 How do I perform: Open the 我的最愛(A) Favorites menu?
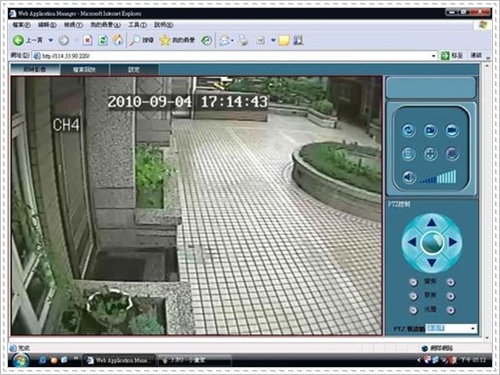(x=106, y=25)
